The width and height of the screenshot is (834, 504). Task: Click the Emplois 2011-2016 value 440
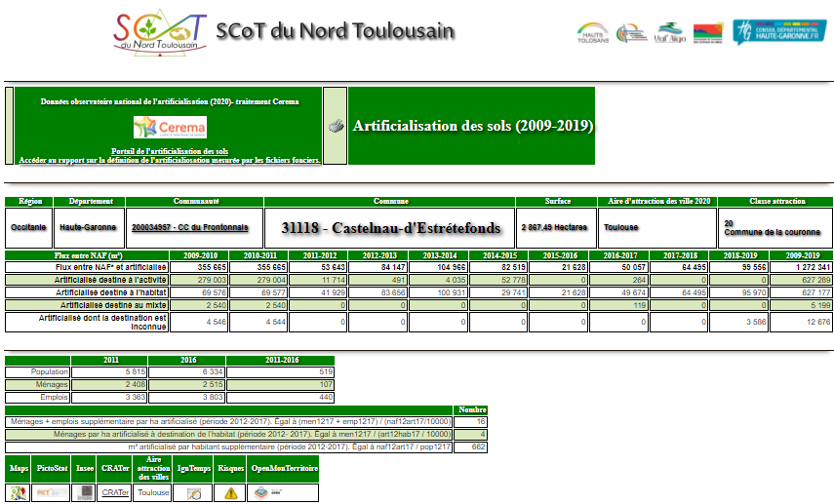tap(280, 398)
